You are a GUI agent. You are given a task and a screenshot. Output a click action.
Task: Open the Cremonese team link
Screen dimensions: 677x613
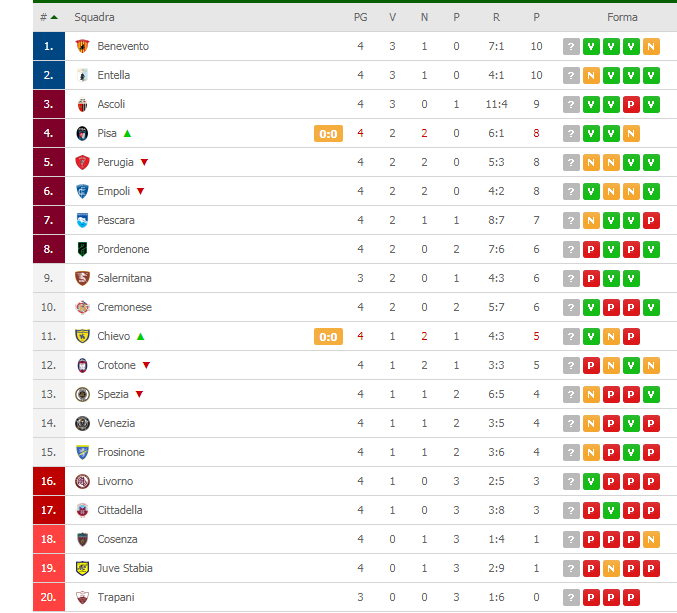pos(124,307)
